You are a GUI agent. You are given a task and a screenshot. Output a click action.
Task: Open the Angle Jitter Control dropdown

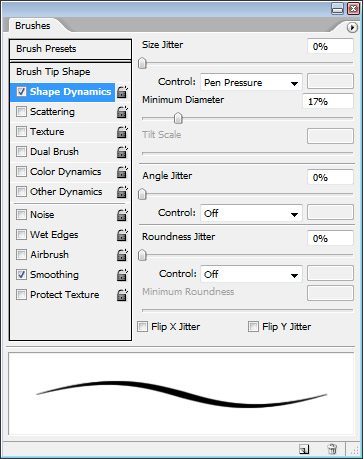click(x=251, y=213)
